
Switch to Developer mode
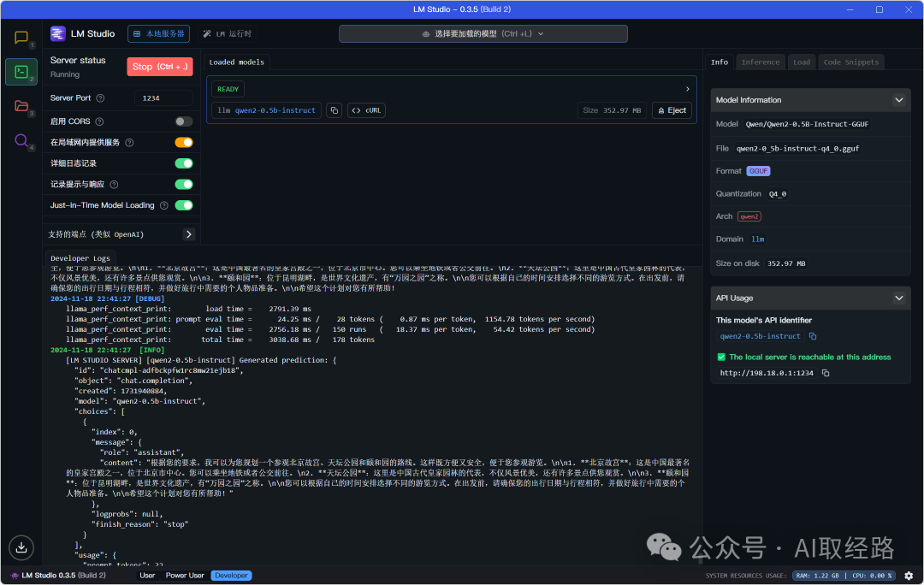(231, 576)
